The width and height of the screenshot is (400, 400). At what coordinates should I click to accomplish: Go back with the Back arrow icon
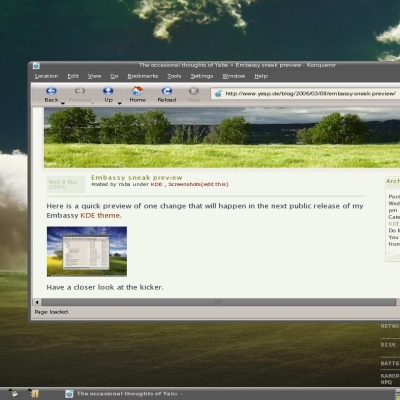coord(51,91)
